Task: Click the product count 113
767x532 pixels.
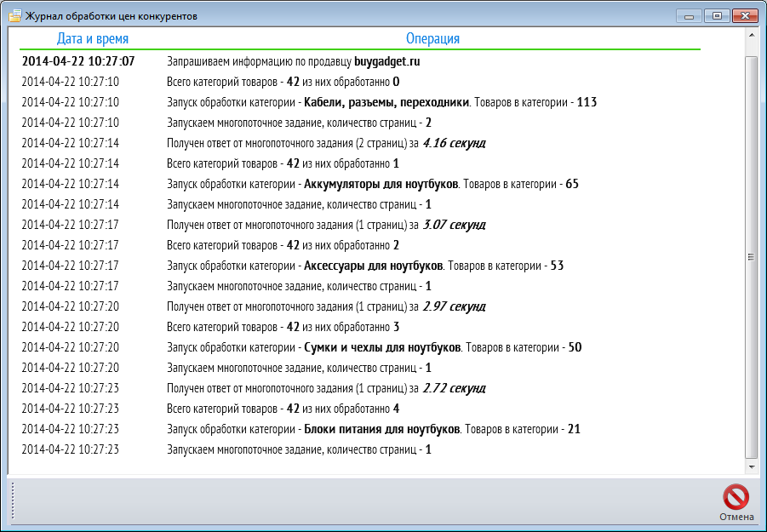Action: pyautogui.click(x=587, y=102)
